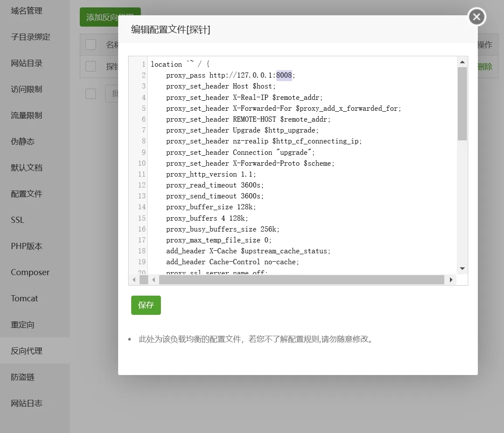Open the 域名管理 domain management tab
Screen dimensions: 504x433
coord(27,11)
